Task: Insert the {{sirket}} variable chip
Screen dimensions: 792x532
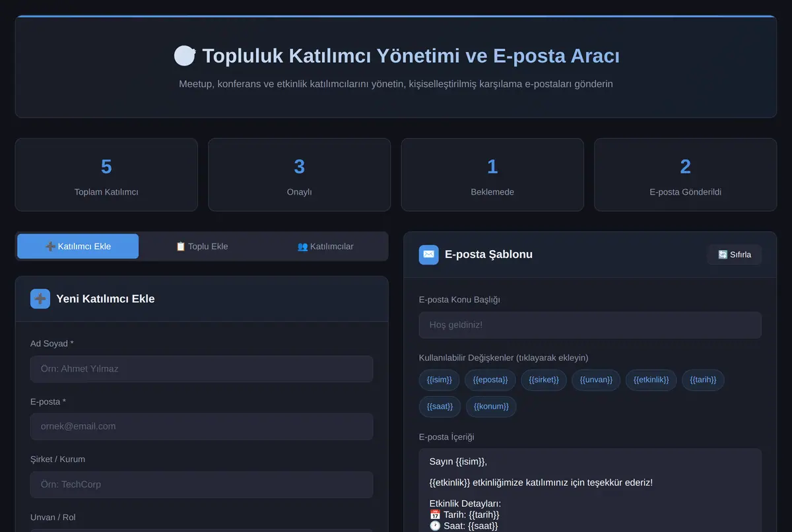Action: pyautogui.click(x=544, y=380)
